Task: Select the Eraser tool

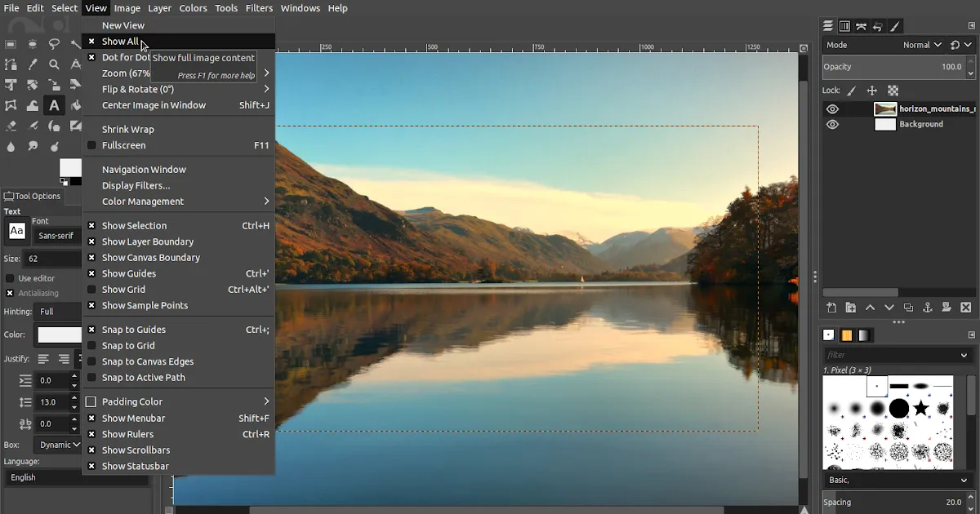Action: (x=11, y=126)
